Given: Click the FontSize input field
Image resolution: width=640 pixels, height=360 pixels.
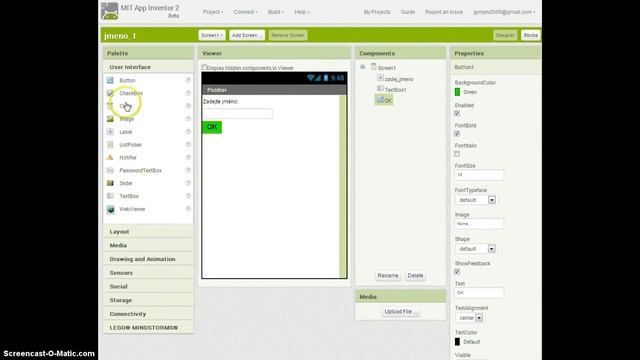Looking at the screenshot, I should pos(479,175).
